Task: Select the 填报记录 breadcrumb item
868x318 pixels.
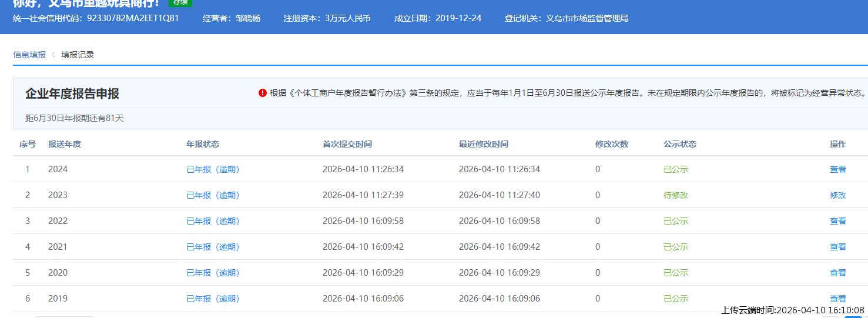Action: [78, 55]
